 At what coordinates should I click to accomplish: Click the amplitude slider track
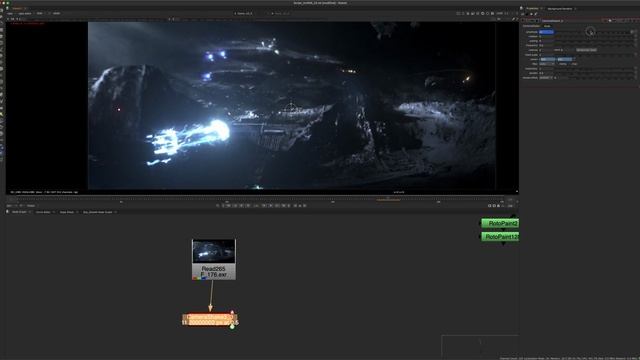(x=592, y=32)
